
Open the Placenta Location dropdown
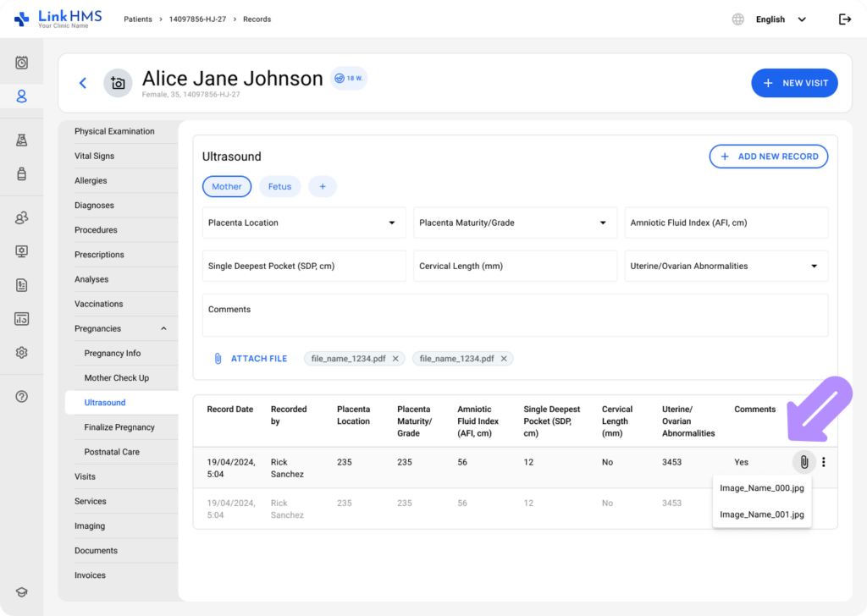(304, 223)
